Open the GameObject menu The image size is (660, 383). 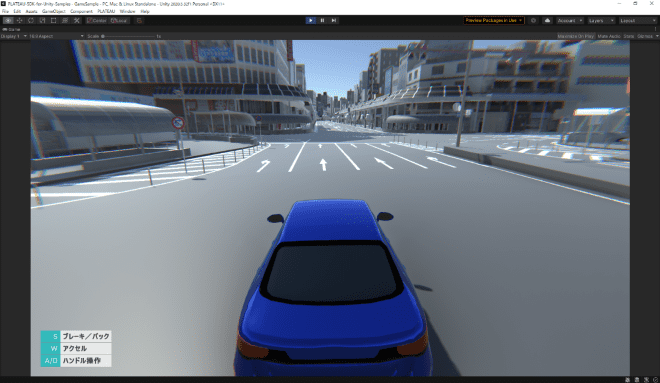pos(54,11)
